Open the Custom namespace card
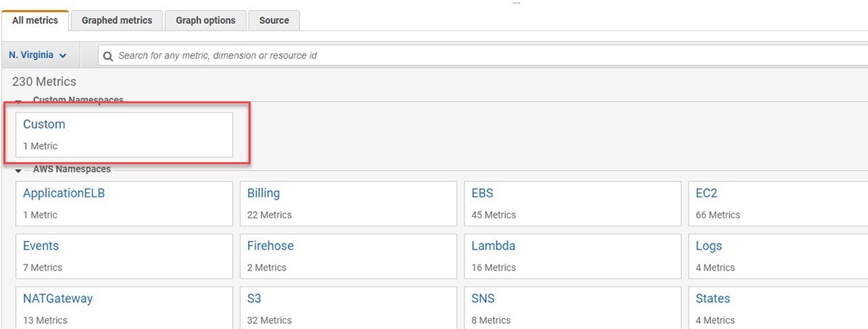Image resolution: width=868 pixels, height=329 pixels. point(44,124)
